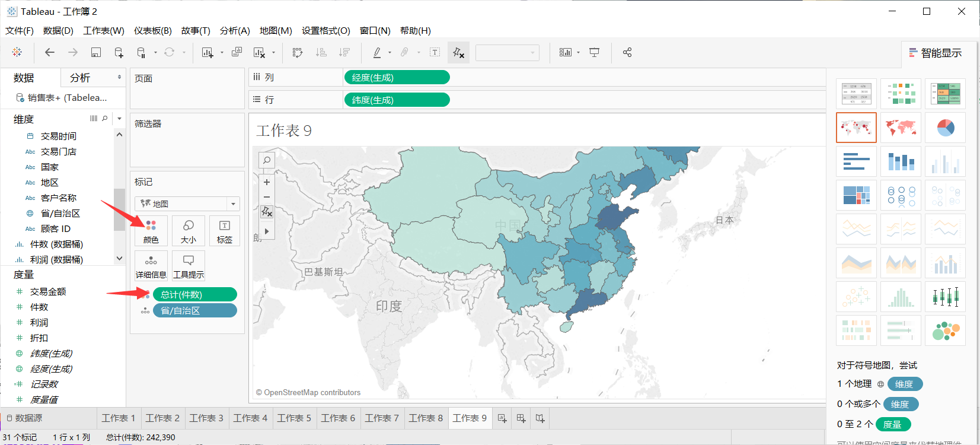Image resolution: width=980 pixels, height=445 pixels.
Task: Click the save workbook toolbar icon
Action: (x=95, y=53)
